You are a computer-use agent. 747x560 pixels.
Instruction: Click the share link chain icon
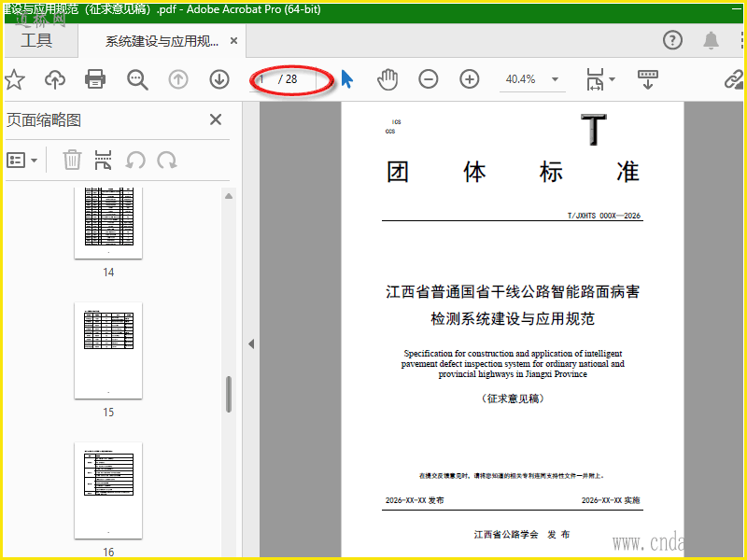[x=734, y=79]
